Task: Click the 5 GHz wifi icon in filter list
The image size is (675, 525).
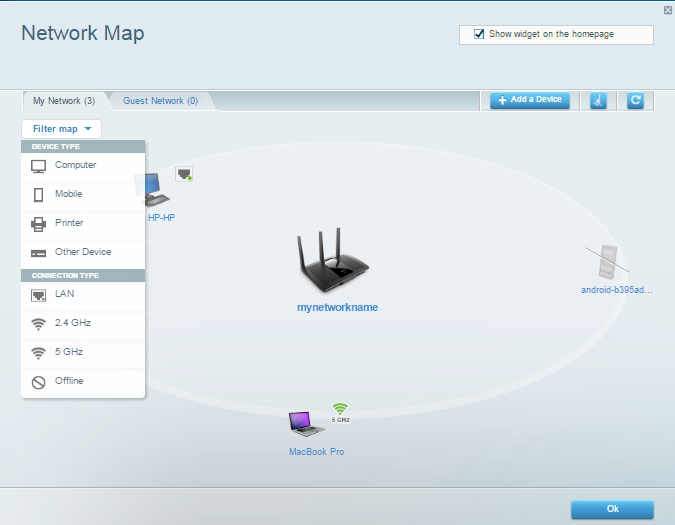Action: tap(38, 353)
